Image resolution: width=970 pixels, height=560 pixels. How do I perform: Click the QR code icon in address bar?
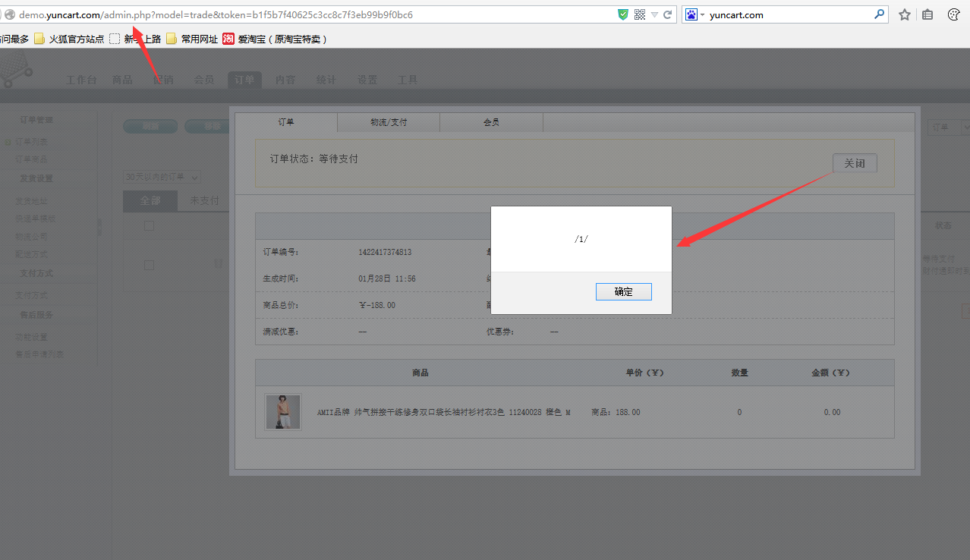[639, 14]
